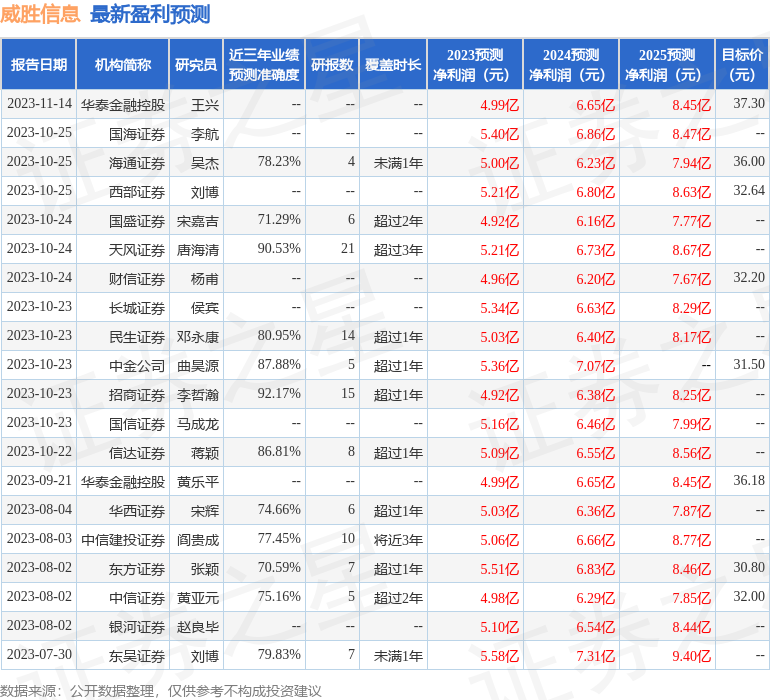Select institution 招商证券

coord(137,394)
